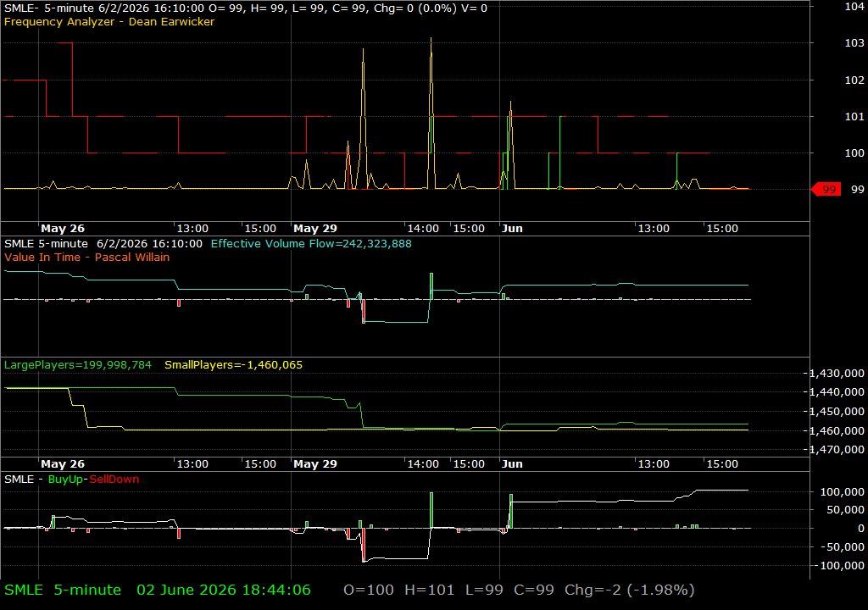Screen dimensions: 868x610
Task: Select the 102 price axis label
Action: point(854,80)
